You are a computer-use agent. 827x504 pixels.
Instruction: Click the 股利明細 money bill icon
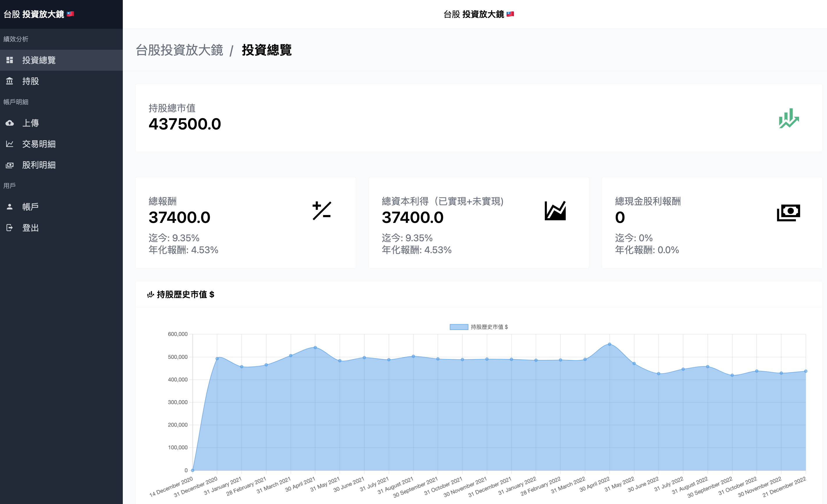pyautogui.click(x=9, y=165)
